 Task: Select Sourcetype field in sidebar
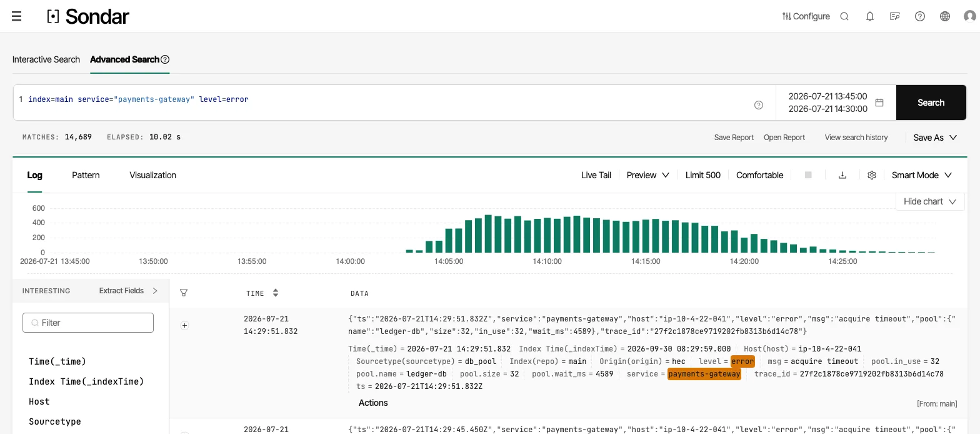[55, 421]
